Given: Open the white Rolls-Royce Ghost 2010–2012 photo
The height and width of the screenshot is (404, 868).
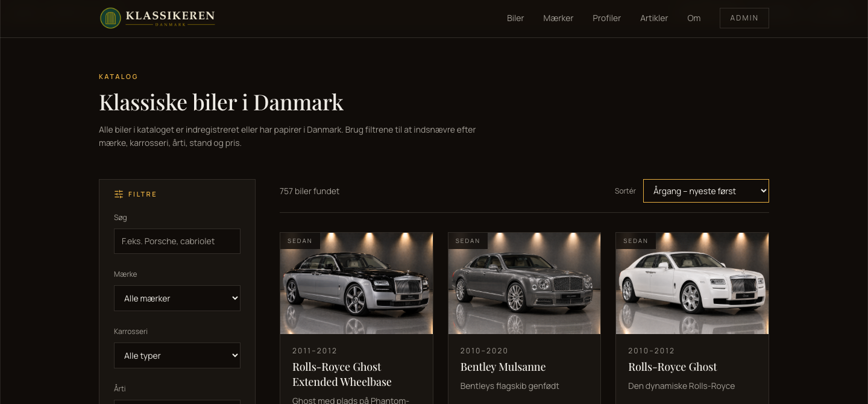Looking at the screenshot, I should click(x=692, y=283).
